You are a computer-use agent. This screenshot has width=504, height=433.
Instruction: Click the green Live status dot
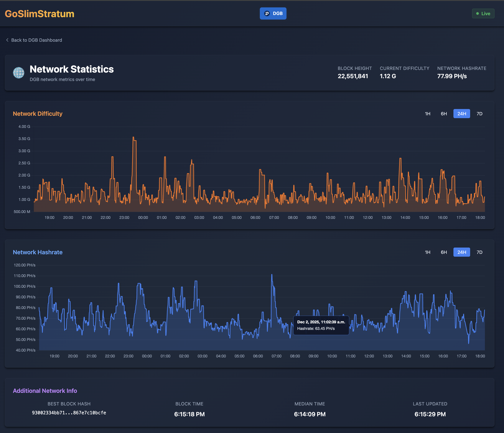point(478,13)
